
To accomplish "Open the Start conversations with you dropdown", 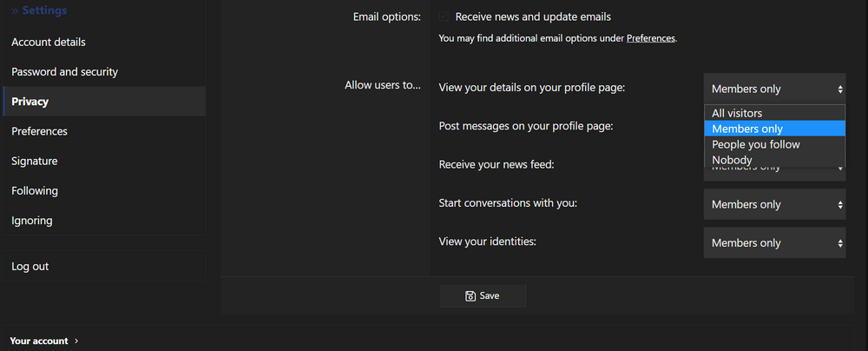I will [774, 205].
